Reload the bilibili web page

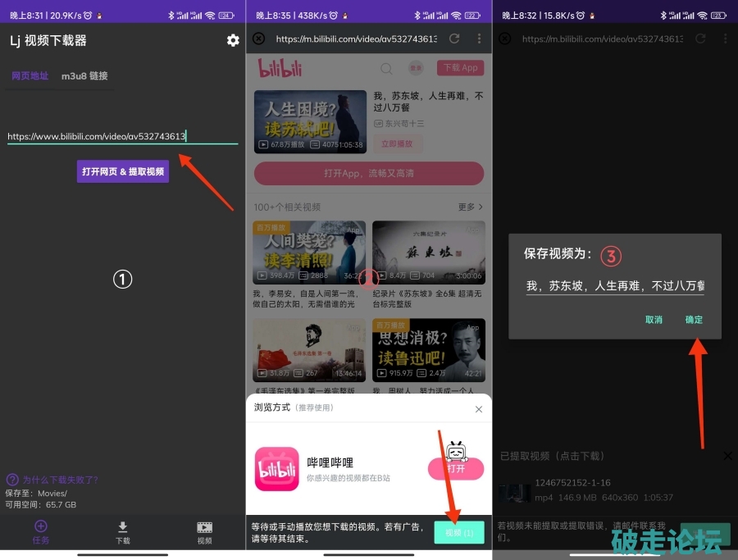[x=454, y=39]
